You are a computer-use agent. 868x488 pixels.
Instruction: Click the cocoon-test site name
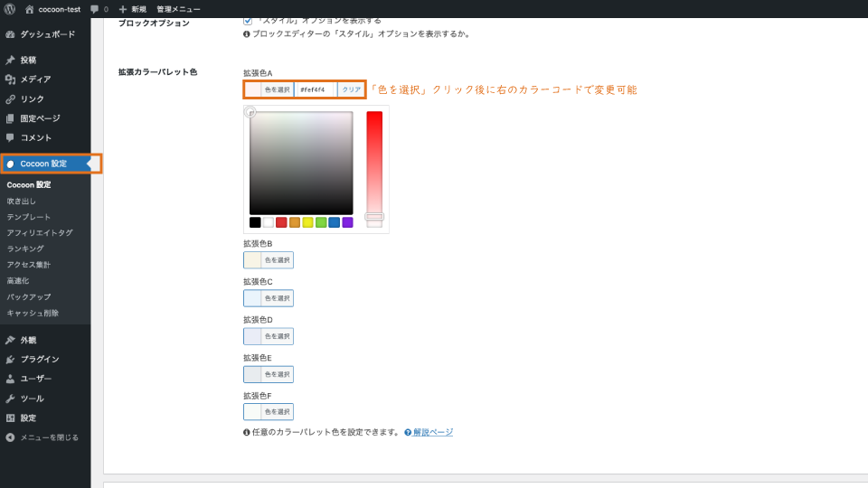60,9
